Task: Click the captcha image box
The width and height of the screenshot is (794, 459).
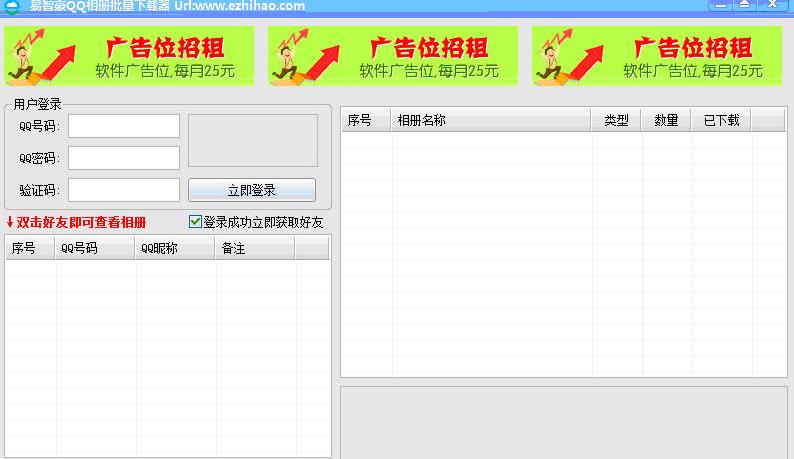Action: (253, 140)
